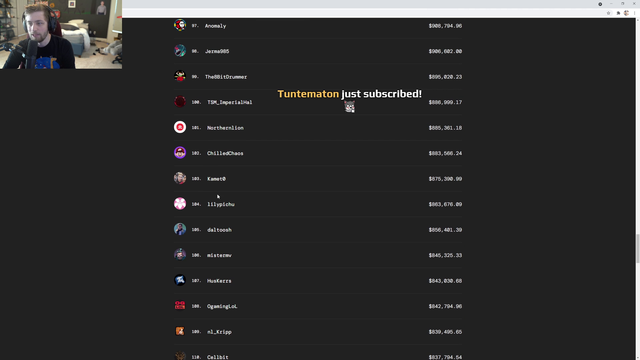Click HusKerrs' blue logo avatar
640x360 pixels.
[x=180, y=280]
